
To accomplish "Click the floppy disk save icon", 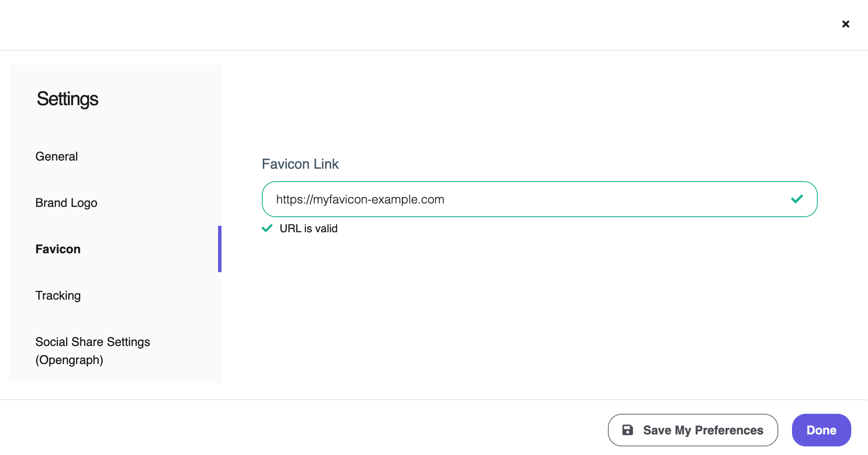I will point(628,430).
